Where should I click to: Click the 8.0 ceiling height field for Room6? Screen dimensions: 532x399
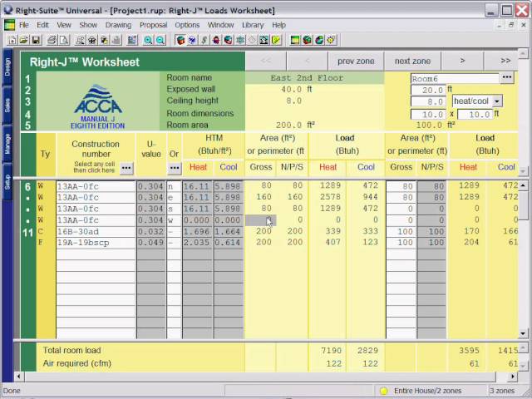point(428,101)
